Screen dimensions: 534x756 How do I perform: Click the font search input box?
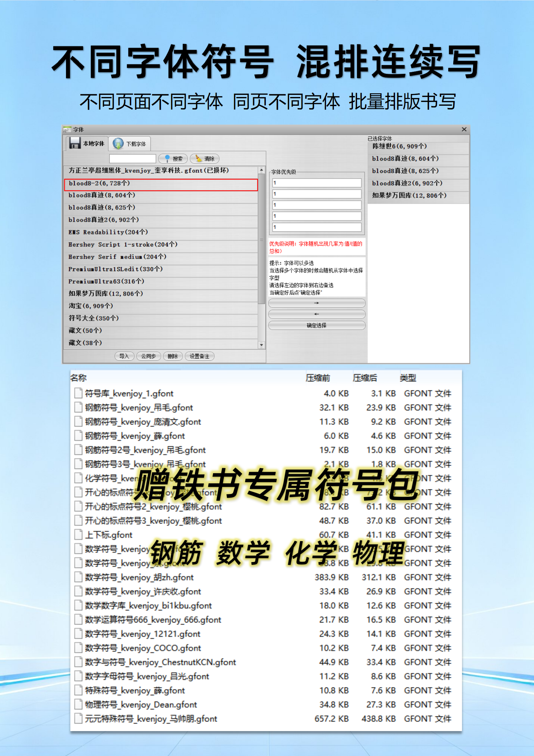point(133,159)
